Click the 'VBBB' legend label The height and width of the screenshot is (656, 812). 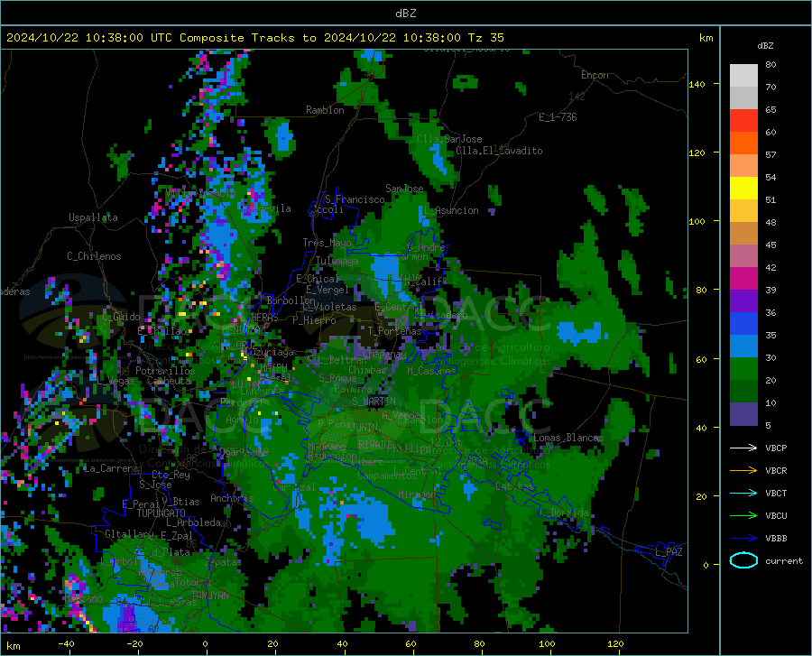tap(776, 539)
